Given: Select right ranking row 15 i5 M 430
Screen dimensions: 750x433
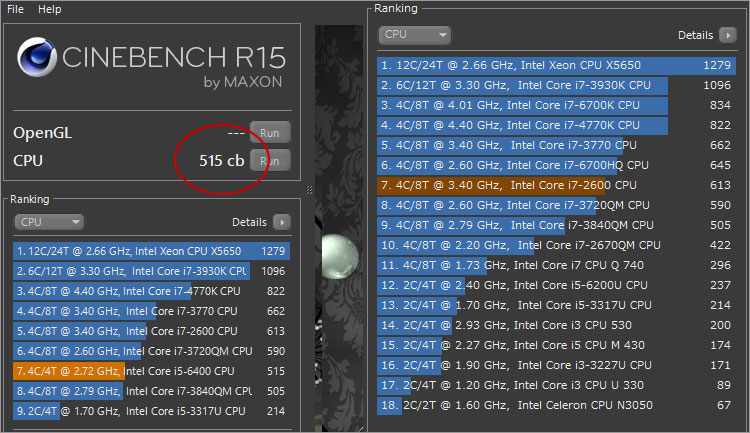Looking at the screenshot, I should click(556, 345).
